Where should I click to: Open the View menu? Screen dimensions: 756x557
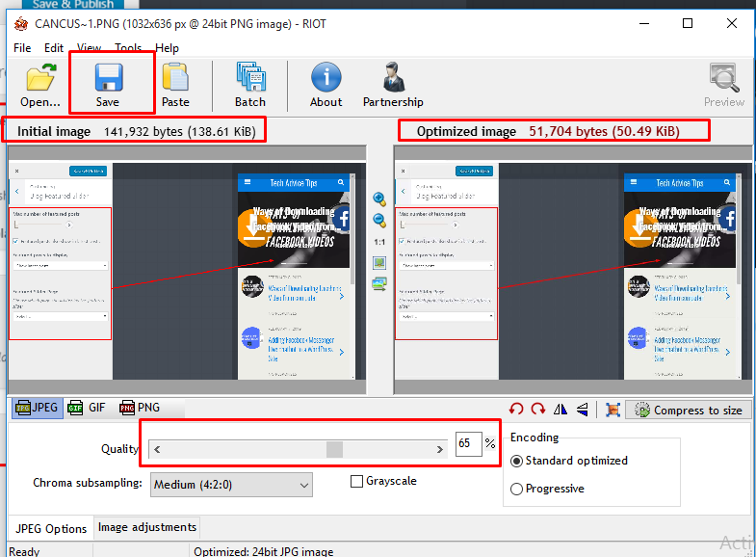(90, 48)
